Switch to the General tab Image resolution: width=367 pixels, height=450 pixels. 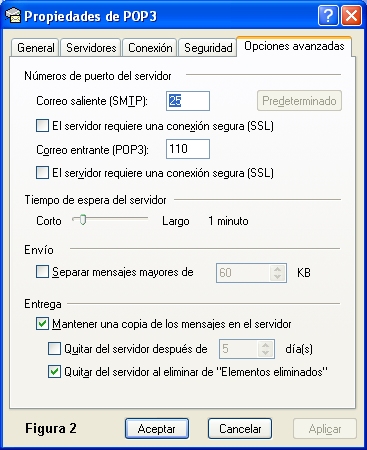click(x=35, y=48)
